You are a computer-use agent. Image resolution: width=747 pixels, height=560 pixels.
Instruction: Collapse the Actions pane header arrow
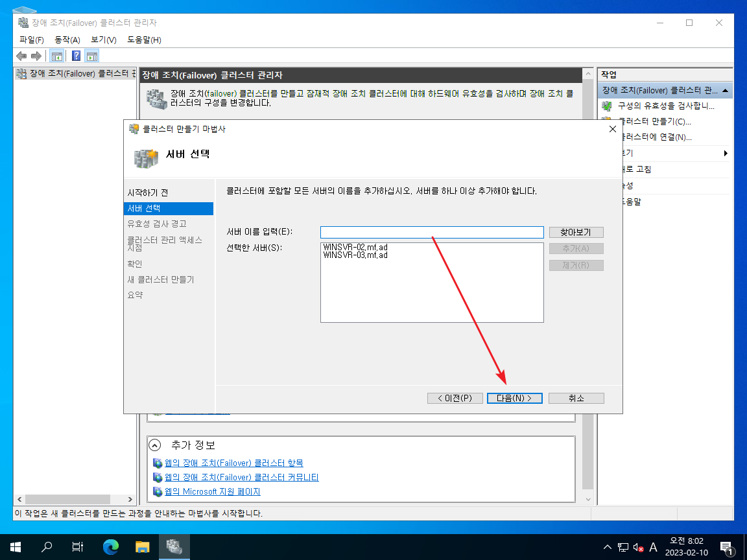[725, 90]
